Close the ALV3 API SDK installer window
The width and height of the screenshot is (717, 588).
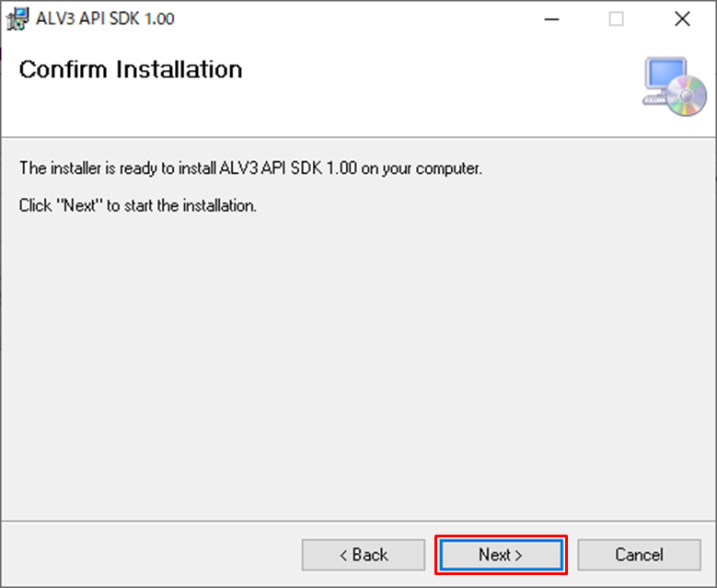(x=682, y=18)
